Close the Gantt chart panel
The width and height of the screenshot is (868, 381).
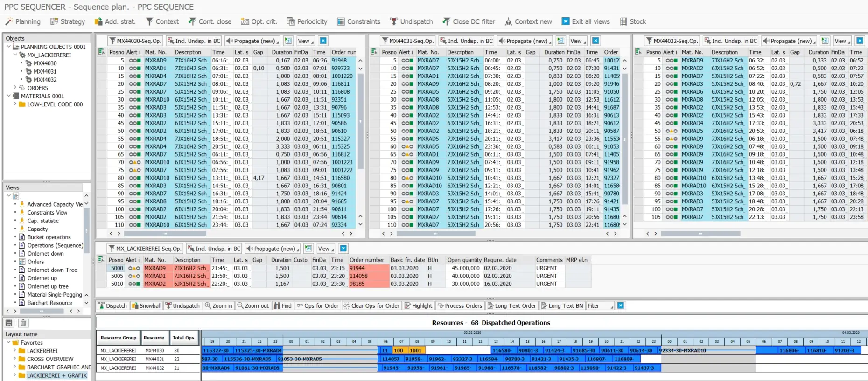(621, 306)
